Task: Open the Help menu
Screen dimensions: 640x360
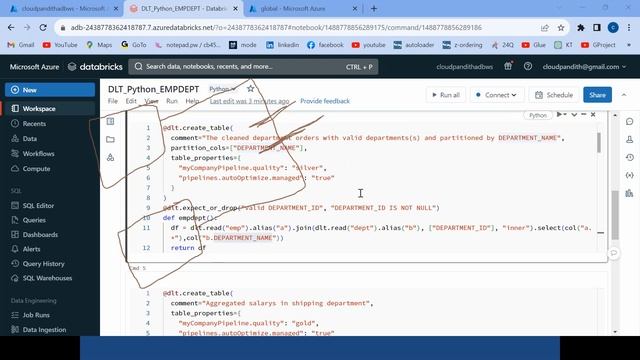Action: [x=192, y=101]
